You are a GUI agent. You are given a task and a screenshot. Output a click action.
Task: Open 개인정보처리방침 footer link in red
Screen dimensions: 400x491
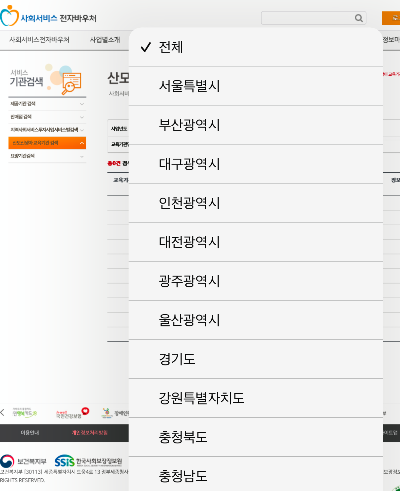click(90, 433)
